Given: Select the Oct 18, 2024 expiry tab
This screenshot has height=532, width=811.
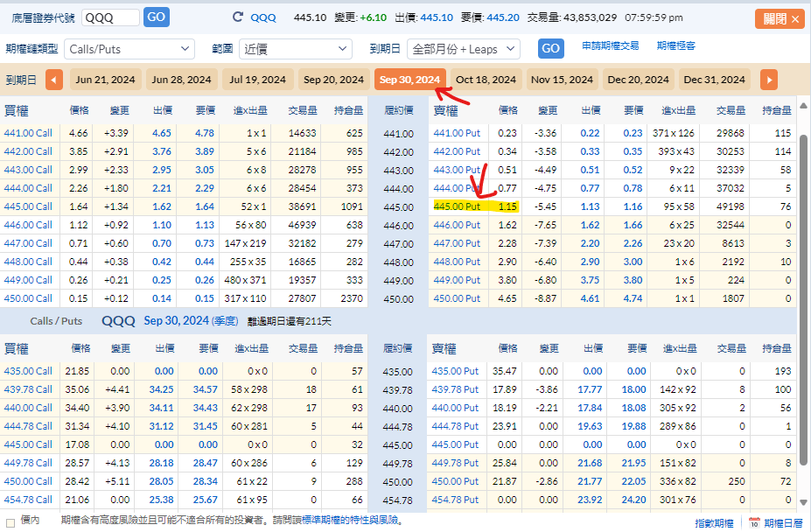Looking at the screenshot, I should pos(486,80).
